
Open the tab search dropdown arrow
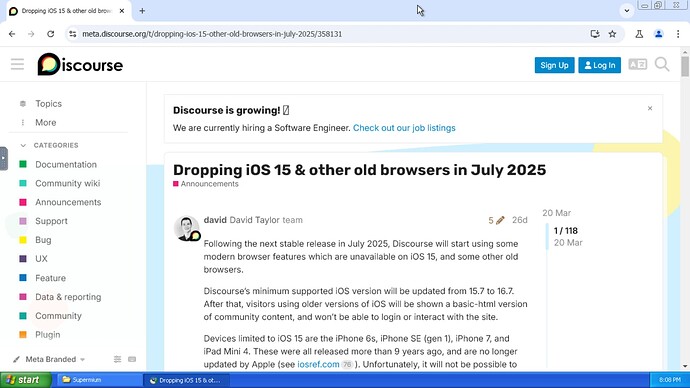[627, 11]
